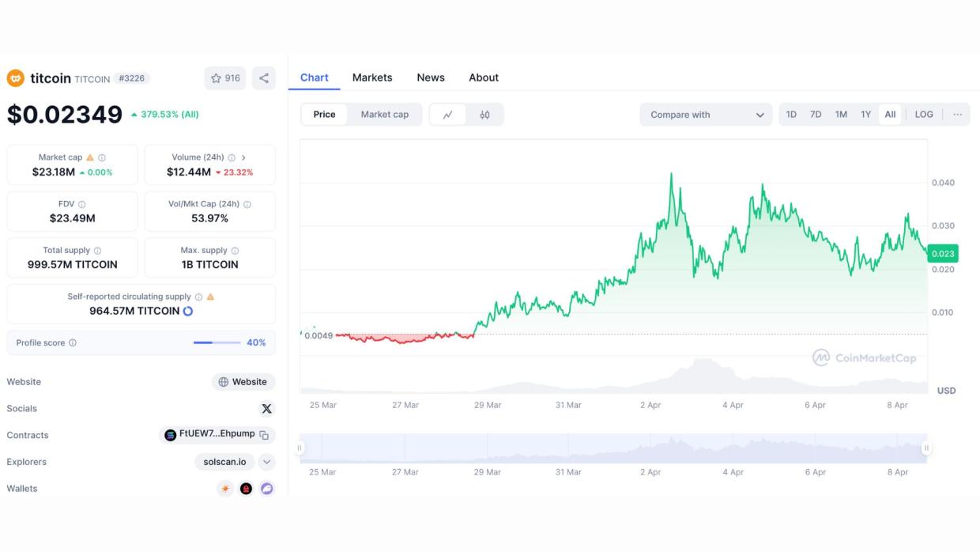The height and width of the screenshot is (552, 980).
Task: Select line chart type icon
Action: coord(448,115)
